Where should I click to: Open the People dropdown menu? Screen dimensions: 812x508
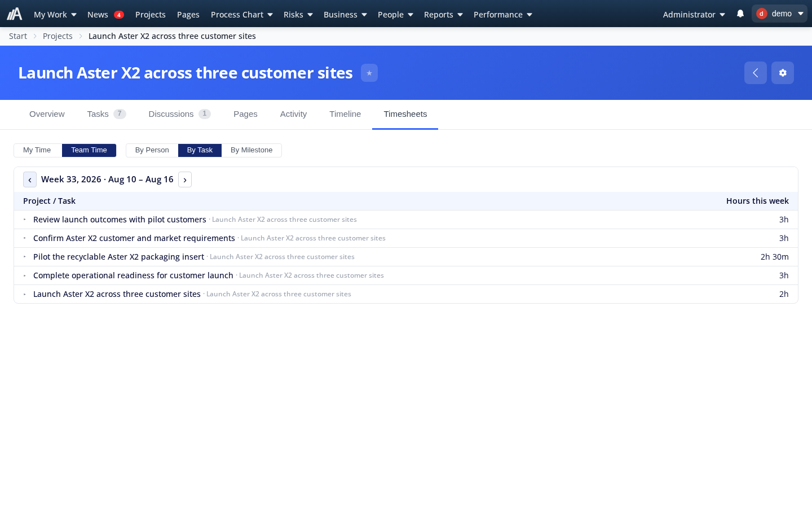click(x=395, y=15)
